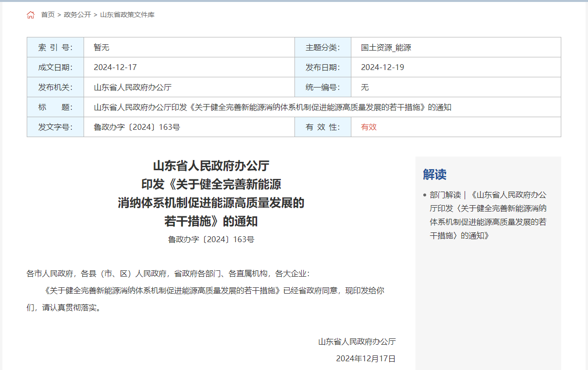This screenshot has height=370, width=588.
Task: Open 政务公开 in the breadcrumb
Action: coord(77,15)
